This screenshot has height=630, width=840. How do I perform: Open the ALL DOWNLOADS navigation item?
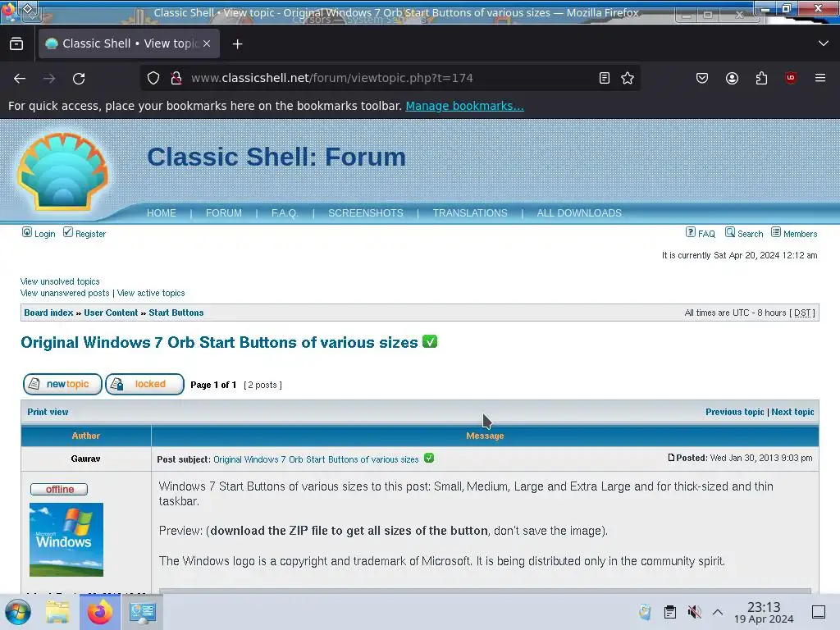coord(579,213)
